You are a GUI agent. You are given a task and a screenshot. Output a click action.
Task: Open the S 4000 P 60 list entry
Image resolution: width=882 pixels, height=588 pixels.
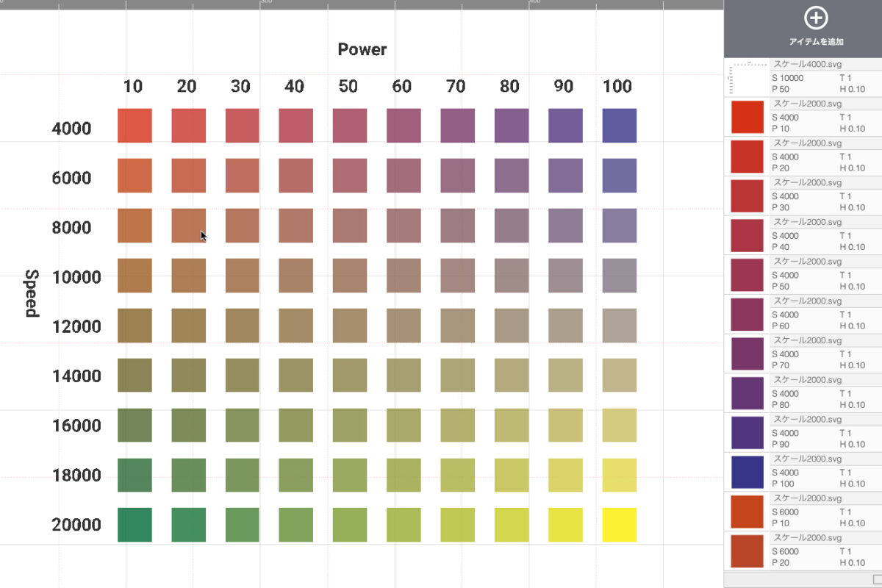pyautogui.click(x=825, y=314)
